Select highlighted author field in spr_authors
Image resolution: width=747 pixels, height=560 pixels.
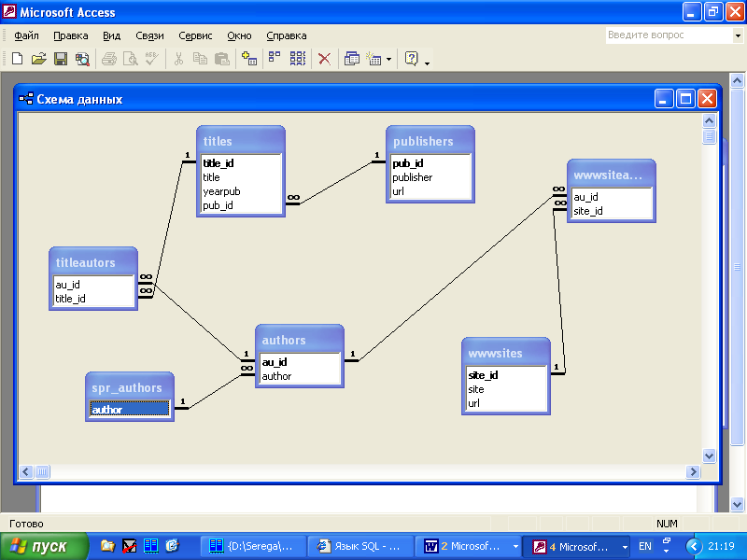[130, 409]
